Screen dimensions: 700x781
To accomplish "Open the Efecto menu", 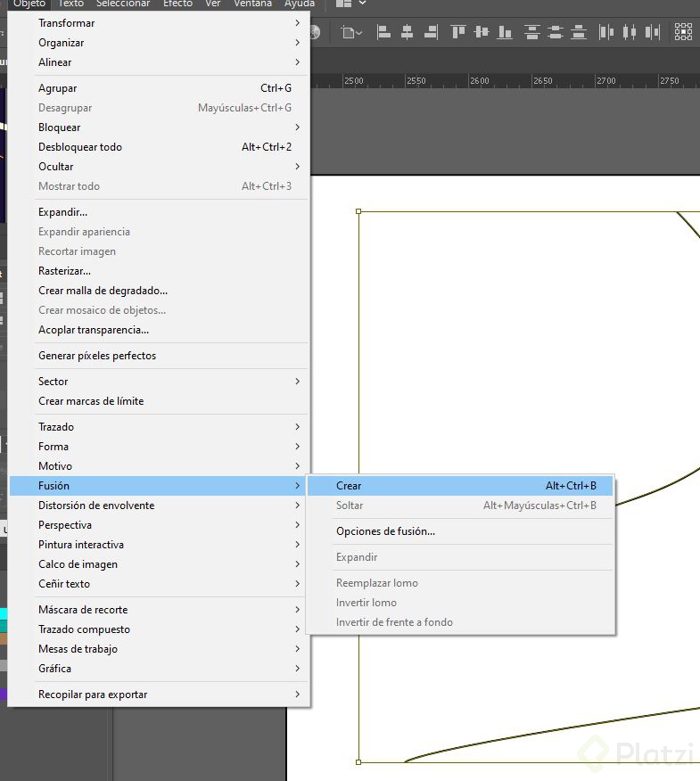I will tap(177, 4).
